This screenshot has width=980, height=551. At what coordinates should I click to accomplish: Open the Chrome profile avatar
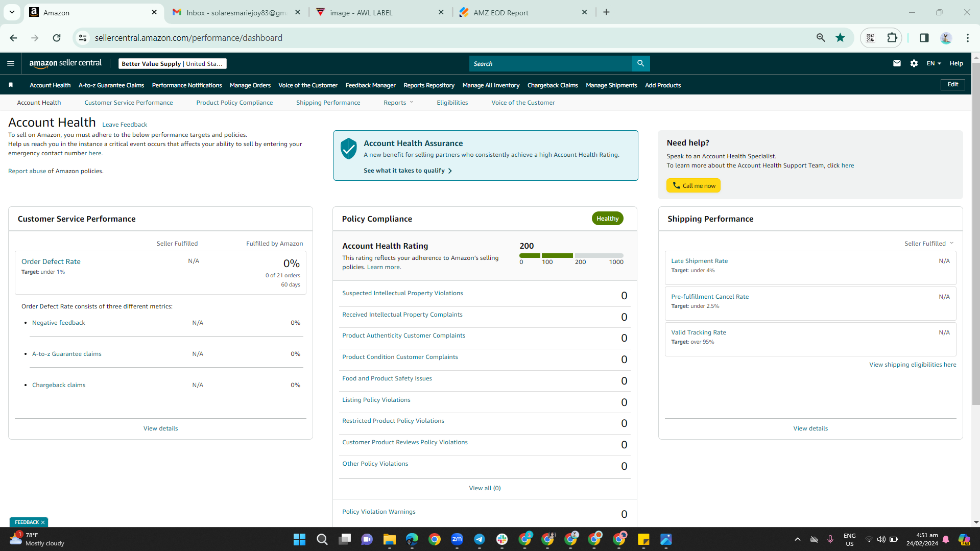946,38
